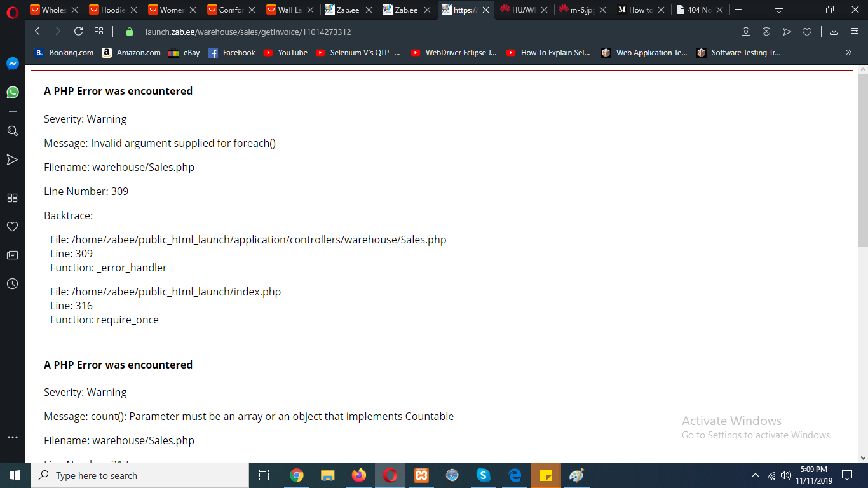Go forward to the next page
The height and width of the screenshot is (488, 868).
pyautogui.click(x=58, y=31)
